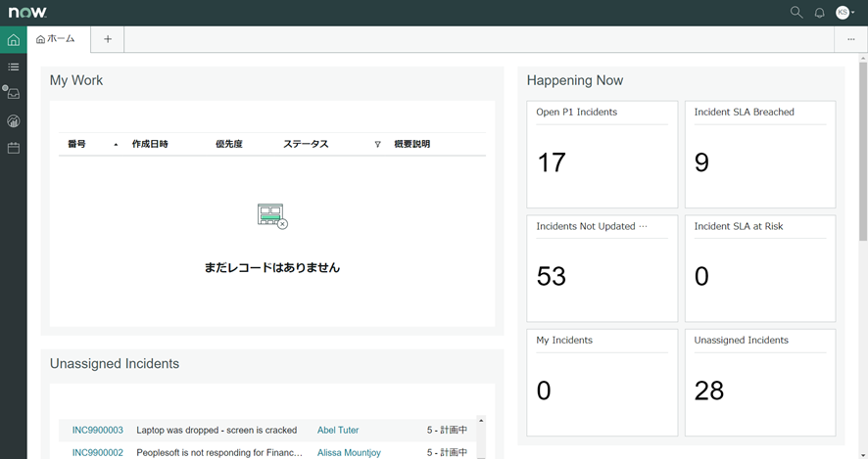Sort by 作成日時 column header

click(150, 144)
